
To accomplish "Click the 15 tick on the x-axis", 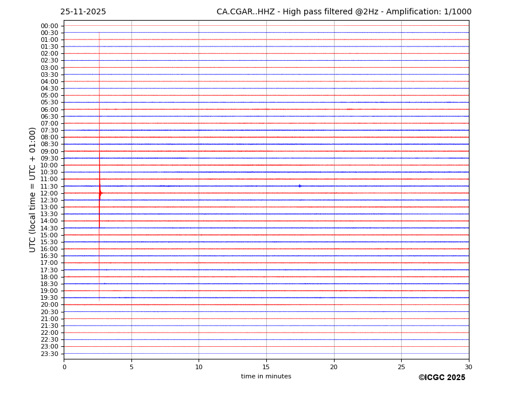I will [x=266, y=367].
